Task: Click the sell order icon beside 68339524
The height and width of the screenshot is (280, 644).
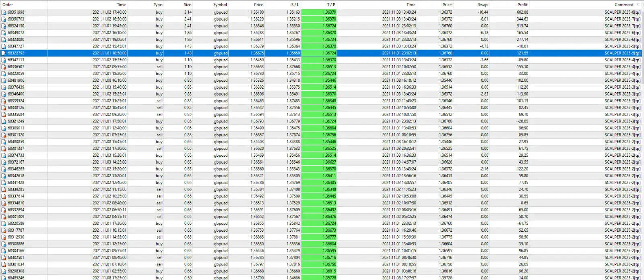Action: (4, 101)
